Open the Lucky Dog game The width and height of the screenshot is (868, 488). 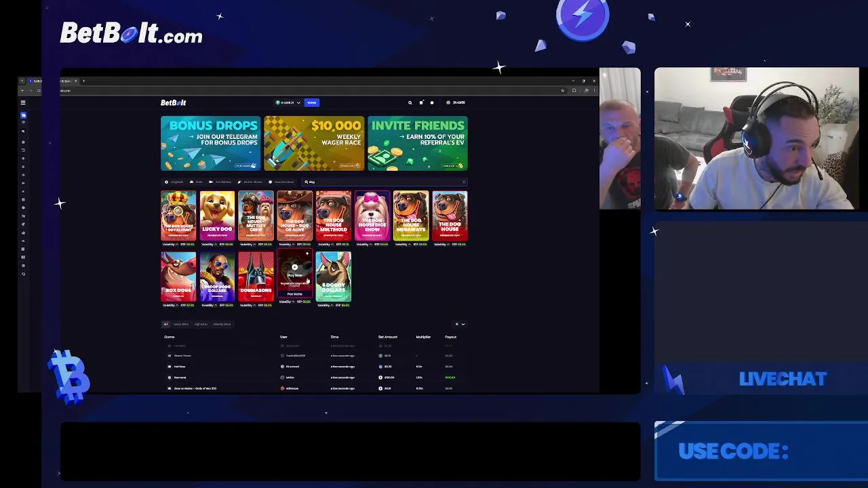click(x=217, y=216)
